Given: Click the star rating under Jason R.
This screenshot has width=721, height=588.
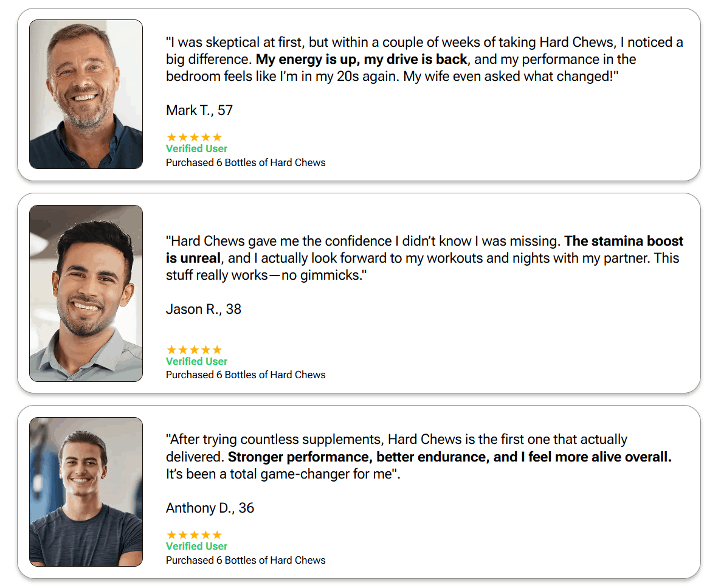Looking at the screenshot, I should click(194, 350).
